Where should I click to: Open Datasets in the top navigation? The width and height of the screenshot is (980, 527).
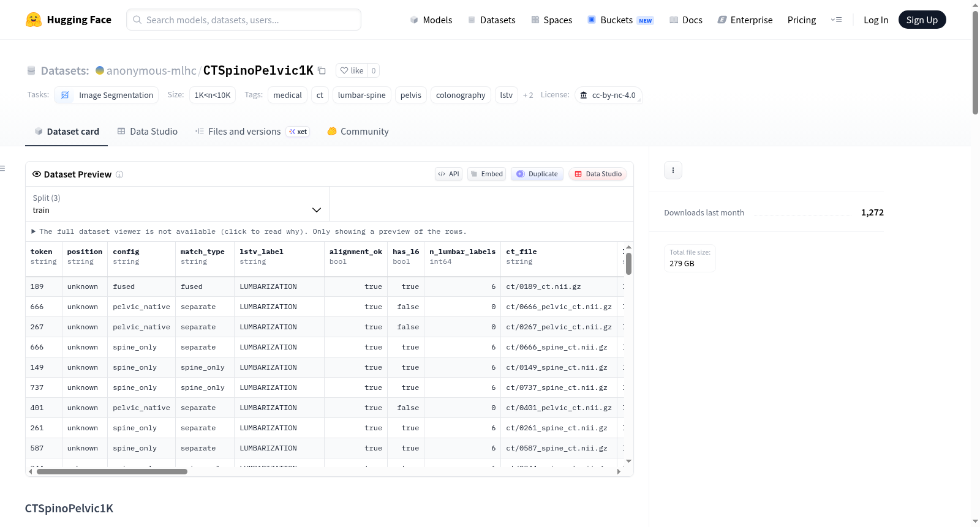pyautogui.click(x=491, y=20)
